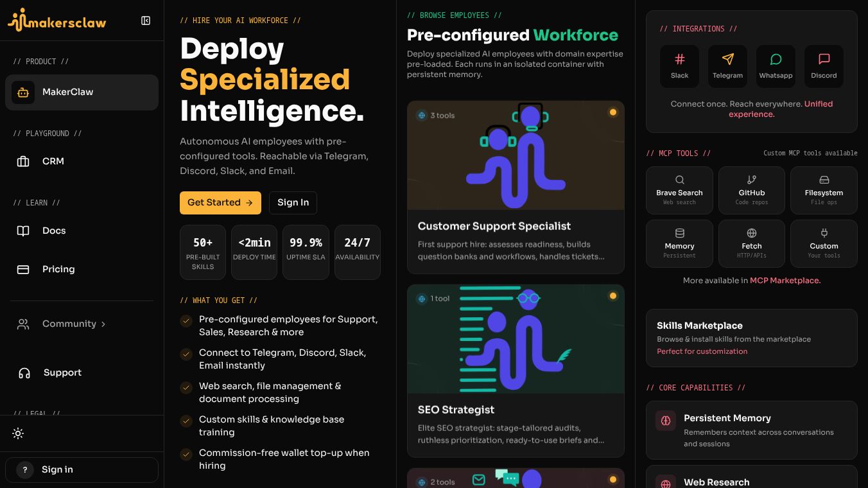Follow the MCP Marketplace link

[x=785, y=281]
